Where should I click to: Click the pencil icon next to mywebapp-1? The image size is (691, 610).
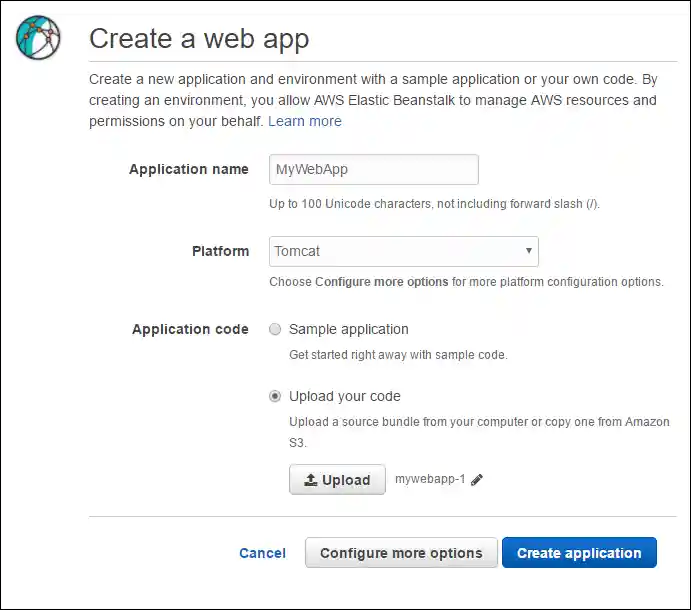(x=477, y=480)
